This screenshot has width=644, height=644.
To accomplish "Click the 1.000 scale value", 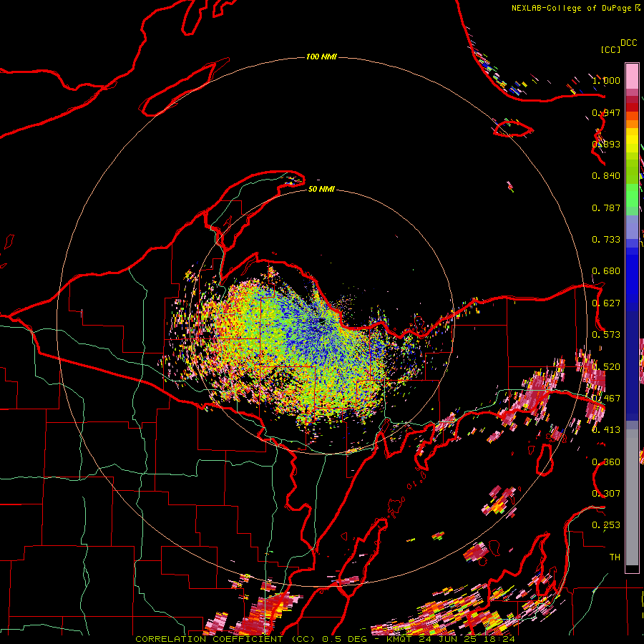I will pos(606,80).
